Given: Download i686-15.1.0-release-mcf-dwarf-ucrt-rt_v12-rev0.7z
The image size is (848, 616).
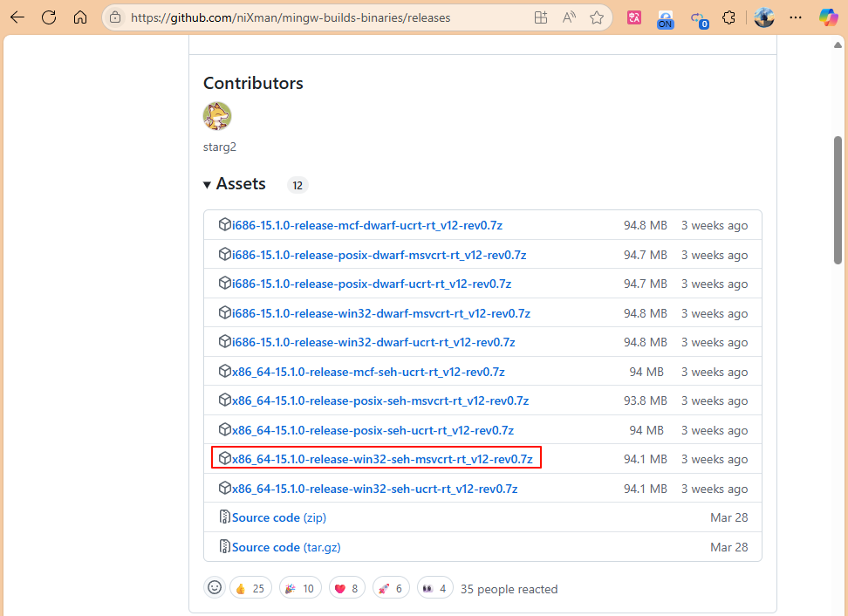Looking at the screenshot, I should [x=367, y=225].
